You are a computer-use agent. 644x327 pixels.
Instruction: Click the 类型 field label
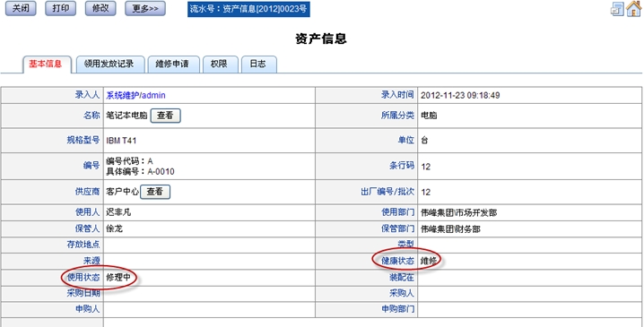[405, 245]
